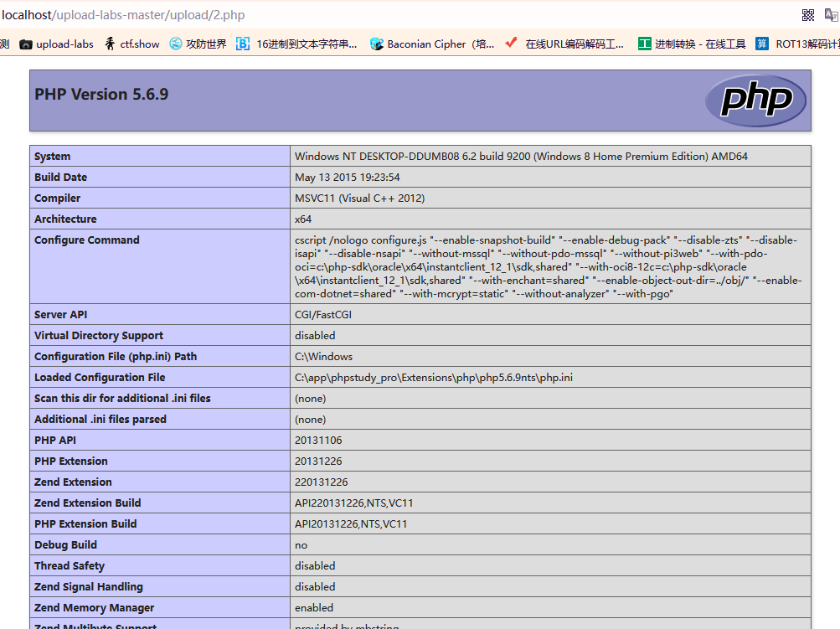
Task: Select the System row label
Action: (53, 156)
